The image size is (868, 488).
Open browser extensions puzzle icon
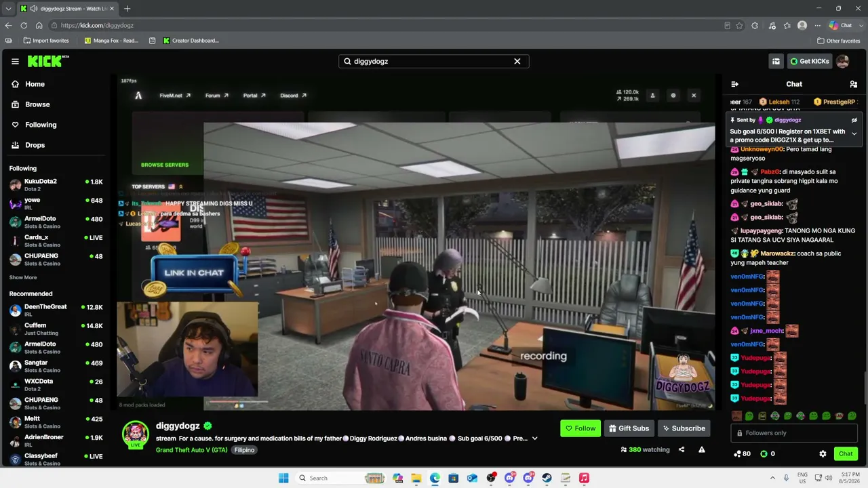755,26
